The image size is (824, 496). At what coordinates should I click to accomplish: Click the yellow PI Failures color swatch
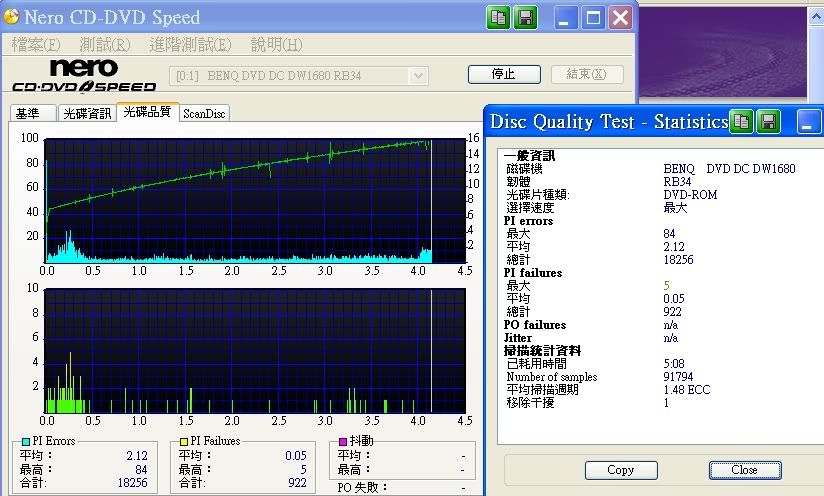click(x=183, y=441)
